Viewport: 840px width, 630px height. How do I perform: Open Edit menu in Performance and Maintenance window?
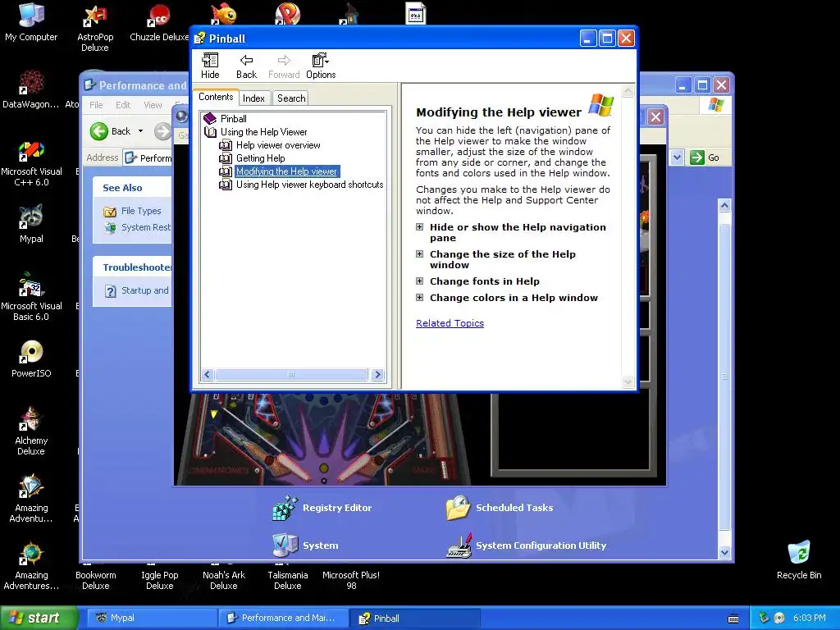pos(123,105)
